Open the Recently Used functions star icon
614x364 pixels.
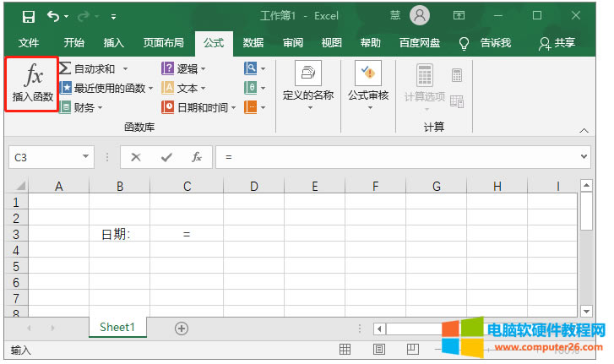click(x=65, y=88)
